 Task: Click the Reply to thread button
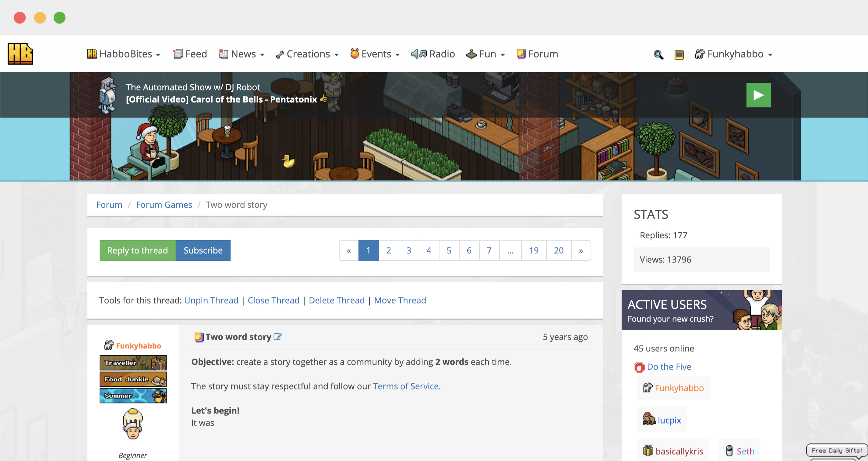[x=137, y=250]
